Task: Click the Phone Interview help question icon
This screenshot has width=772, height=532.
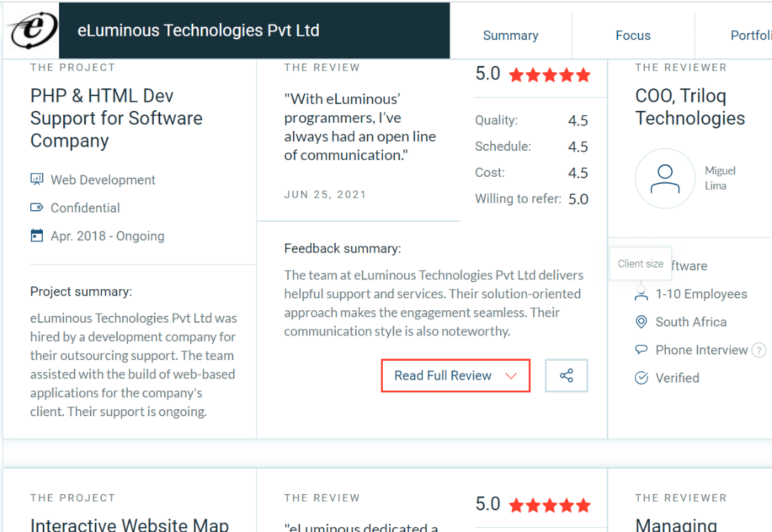Action: [x=759, y=350]
